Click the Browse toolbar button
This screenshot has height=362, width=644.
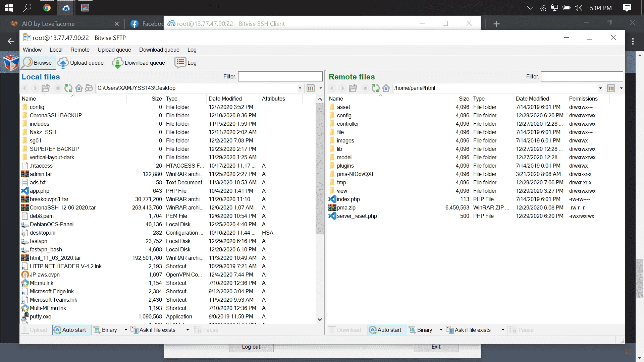(38, 63)
